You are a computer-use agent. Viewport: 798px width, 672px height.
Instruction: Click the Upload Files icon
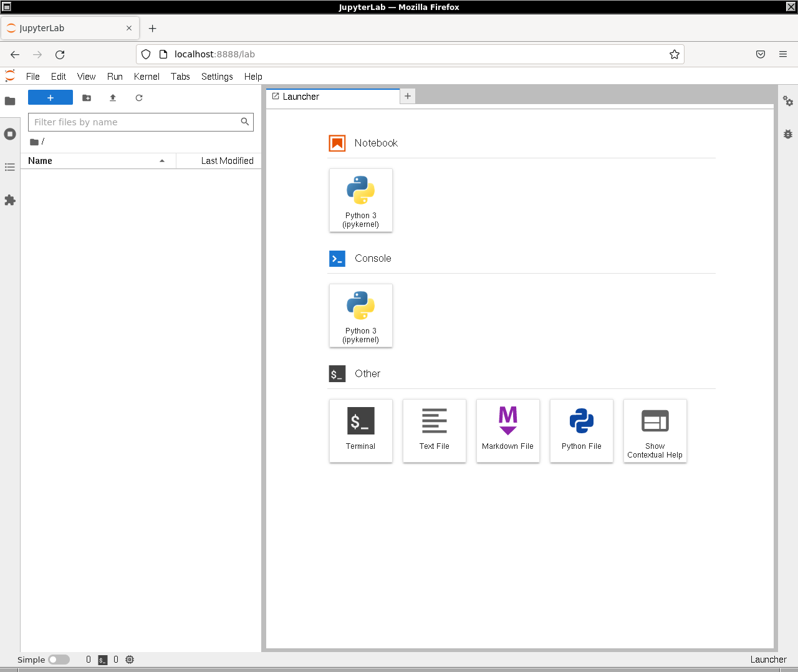113,98
